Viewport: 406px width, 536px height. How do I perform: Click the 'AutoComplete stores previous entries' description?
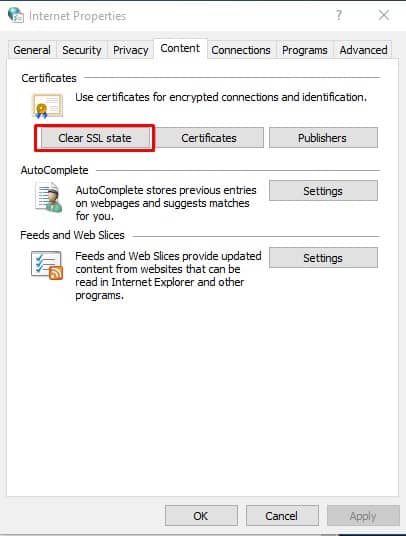[166, 203]
